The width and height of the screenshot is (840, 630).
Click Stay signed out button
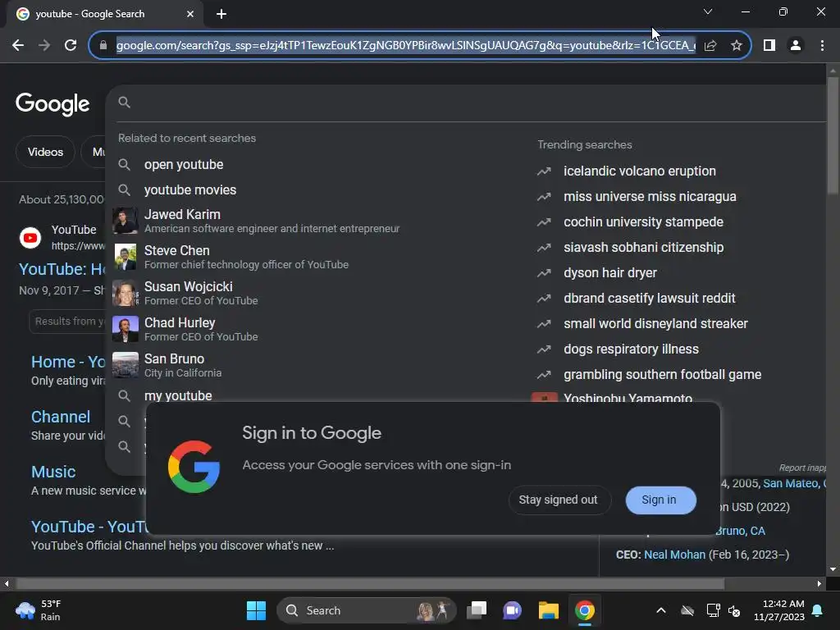[559, 500]
